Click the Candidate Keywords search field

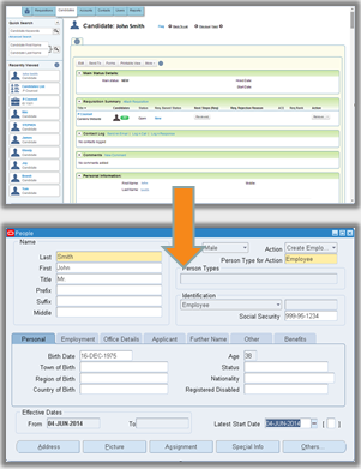pyautogui.click(x=30, y=31)
